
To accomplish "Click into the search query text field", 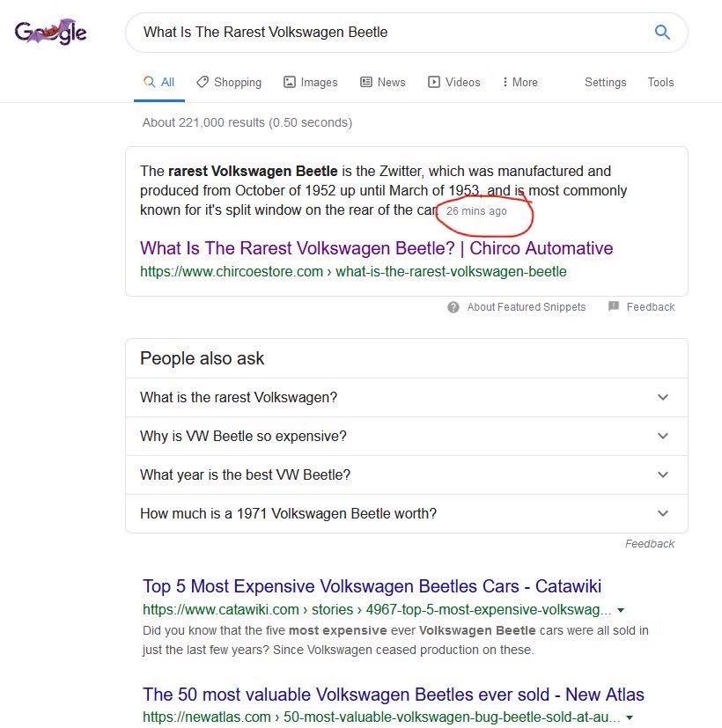I will tap(387, 33).
